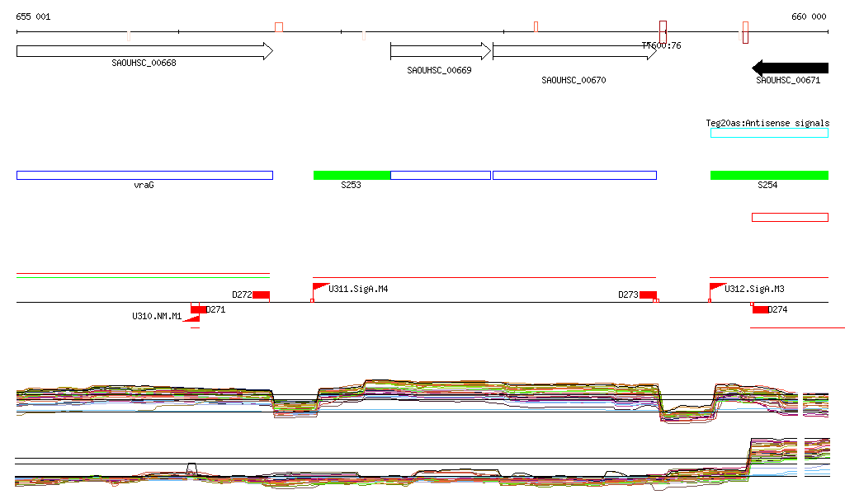Select the blue vraG annotation box
This screenshot has width=845, height=504.
click(x=145, y=175)
